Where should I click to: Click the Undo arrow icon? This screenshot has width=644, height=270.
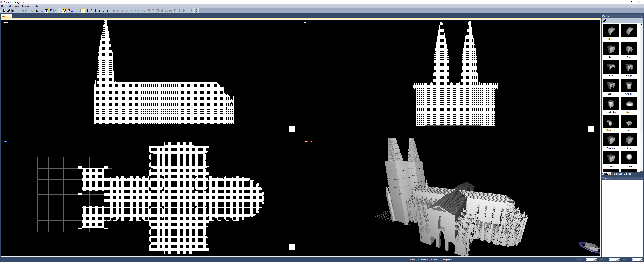pos(37,10)
